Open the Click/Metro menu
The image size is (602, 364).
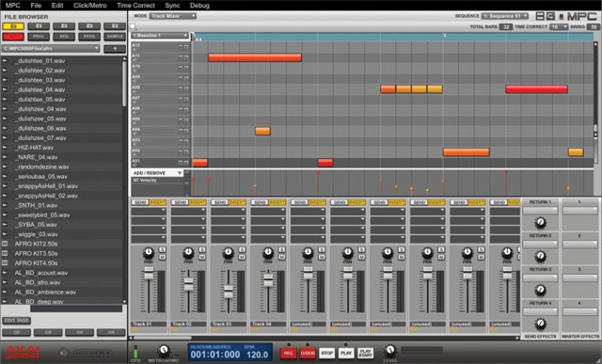tap(90, 6)
